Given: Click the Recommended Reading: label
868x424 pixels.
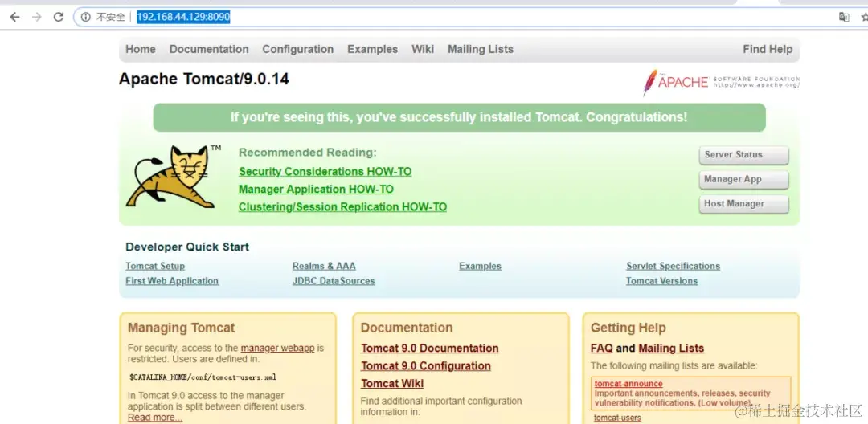Looking at the screenshot, I should (x=307, y=153).
